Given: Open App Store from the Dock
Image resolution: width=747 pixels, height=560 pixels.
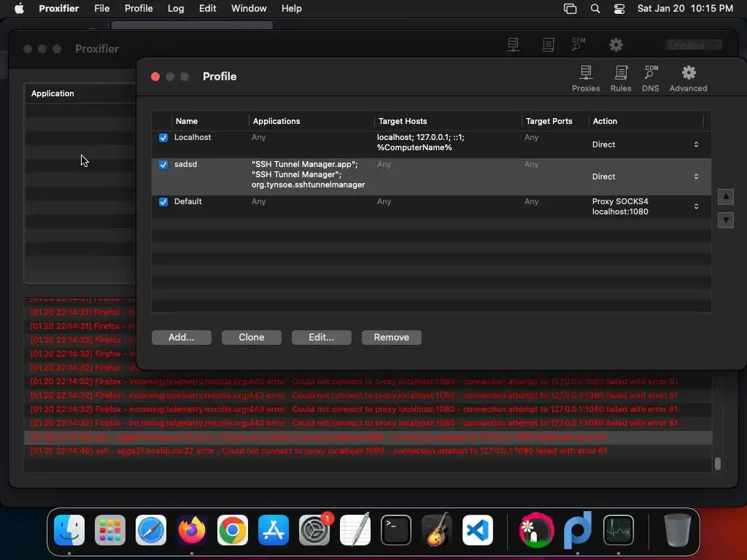Looking at the screenshot, I should 274,530.
